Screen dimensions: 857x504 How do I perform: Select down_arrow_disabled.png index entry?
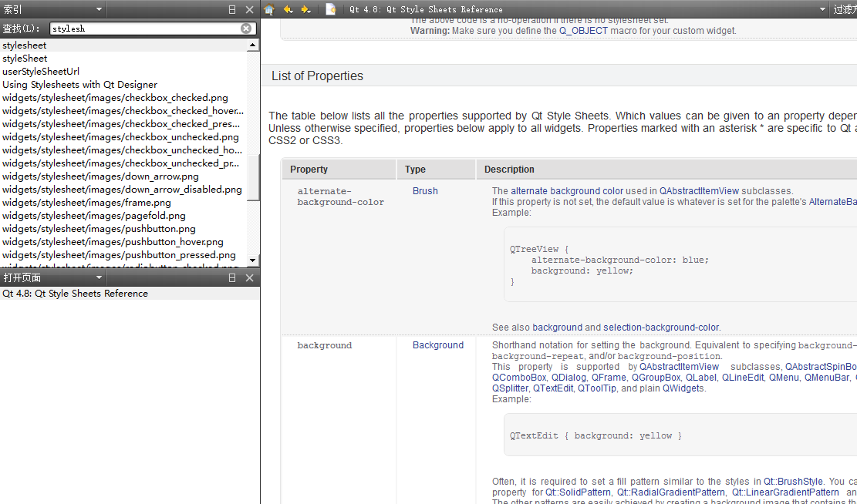click(x=122, y=190)
